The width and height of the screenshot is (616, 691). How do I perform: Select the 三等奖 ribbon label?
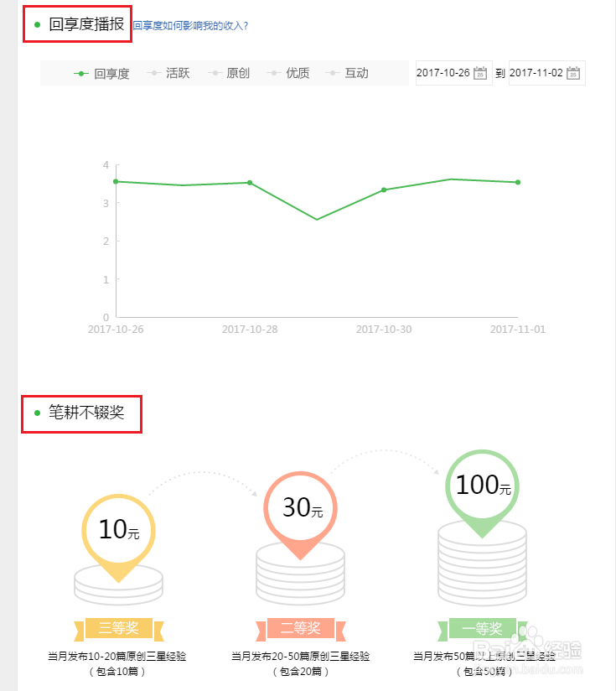pyautogui.click(x=119, y=628)
